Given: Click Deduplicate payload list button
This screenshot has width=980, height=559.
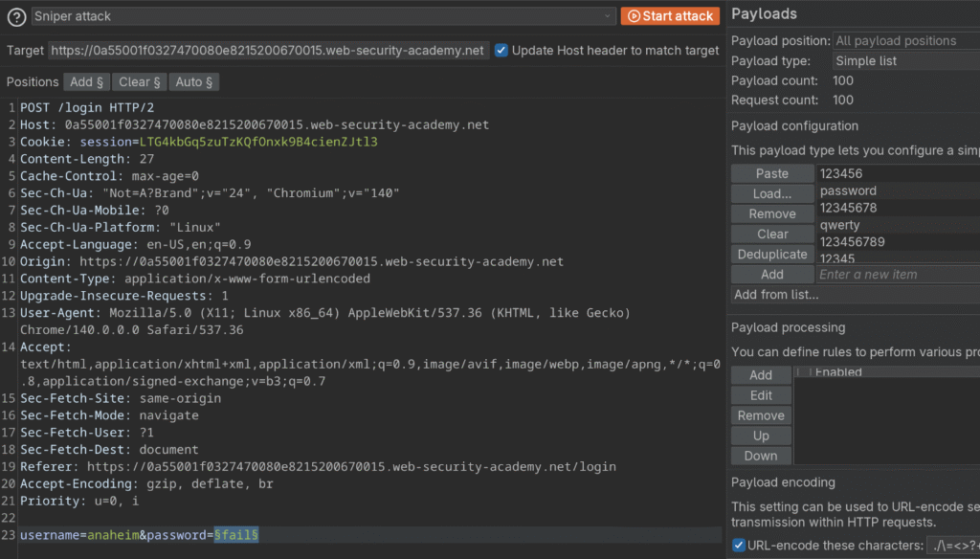Looking at the screenshot, I should coord(771,255).
